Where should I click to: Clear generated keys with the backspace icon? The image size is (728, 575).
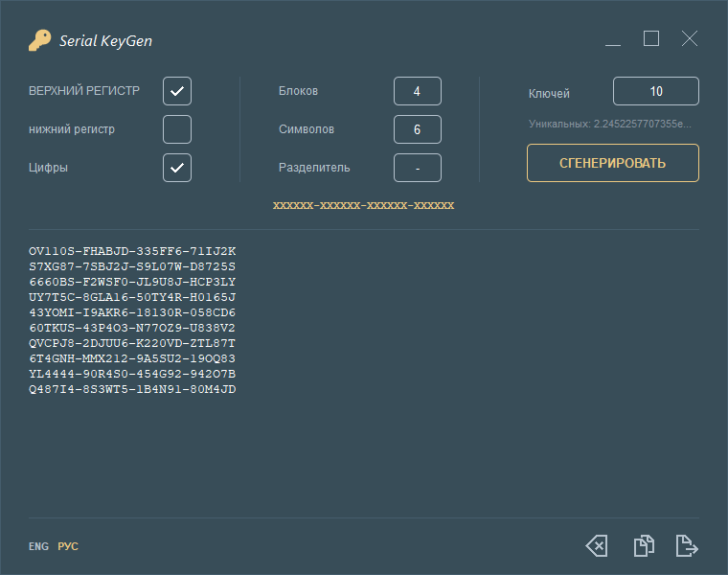(x=597, y=545)
